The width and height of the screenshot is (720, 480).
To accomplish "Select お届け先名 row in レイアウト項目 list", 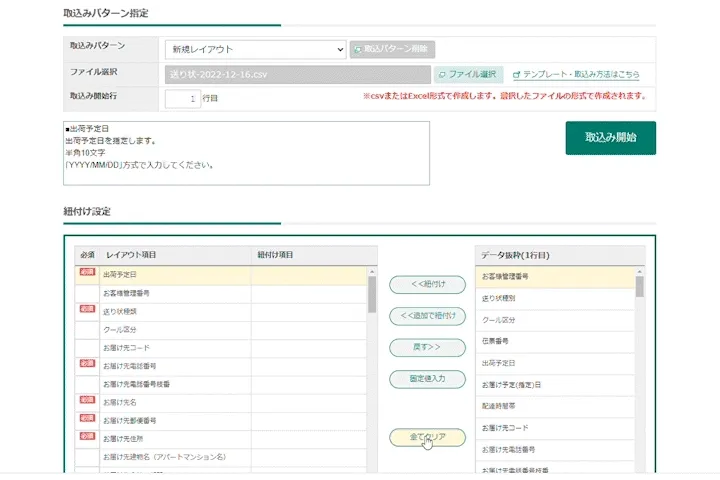I will pyautogui.click(x=221, y=402).
